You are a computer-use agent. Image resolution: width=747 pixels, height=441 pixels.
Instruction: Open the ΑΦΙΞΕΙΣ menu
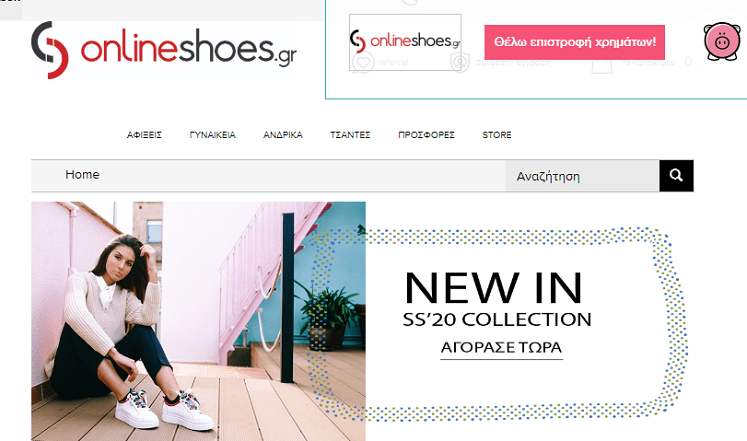[x=144, y=135]
